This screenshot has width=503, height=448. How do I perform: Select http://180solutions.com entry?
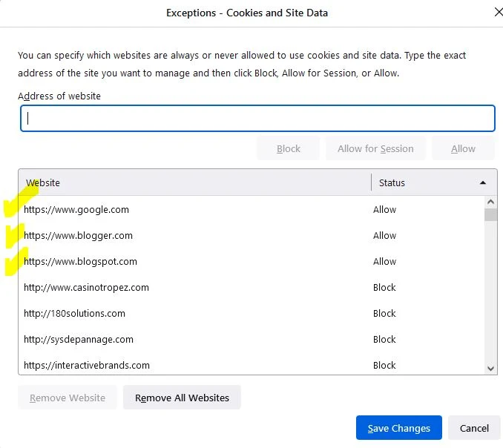[251, 314]
